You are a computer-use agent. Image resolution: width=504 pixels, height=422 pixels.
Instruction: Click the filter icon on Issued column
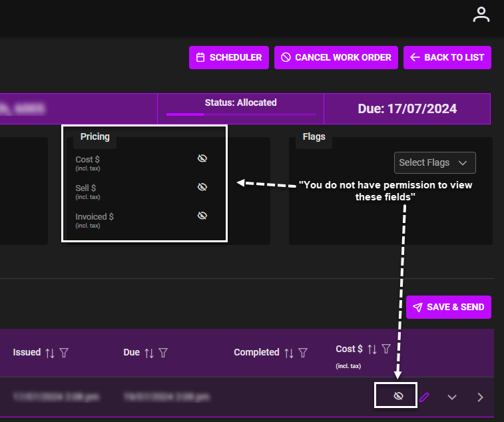coord(65,353)
